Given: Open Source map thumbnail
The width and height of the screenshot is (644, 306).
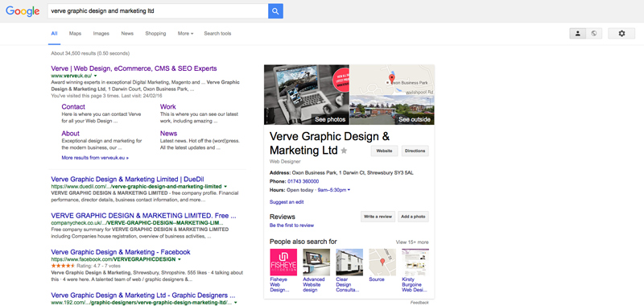Looking at the screenshot, I should coord(382,262).
